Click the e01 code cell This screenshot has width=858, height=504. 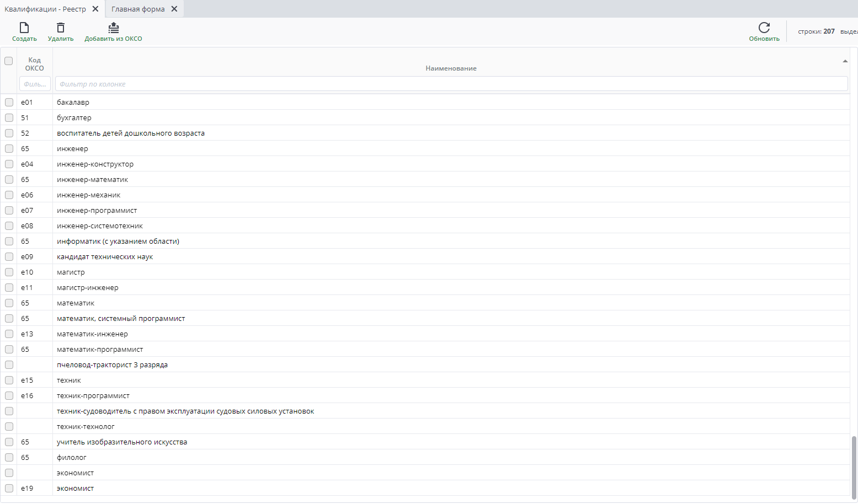[x=35, y=102]
